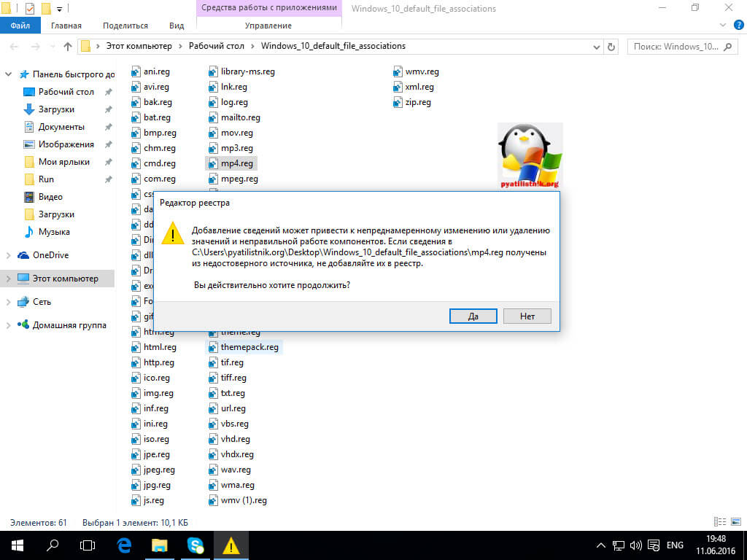The width and height of the screenshot is (747, 560).
Task: Switch to the Вид ribbon tab
Action: (177, 26)
